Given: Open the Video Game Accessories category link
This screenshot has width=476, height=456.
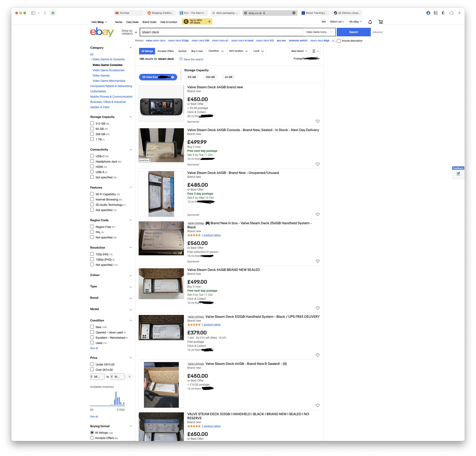Looking at the screenshot, I should tap(108, 70).
